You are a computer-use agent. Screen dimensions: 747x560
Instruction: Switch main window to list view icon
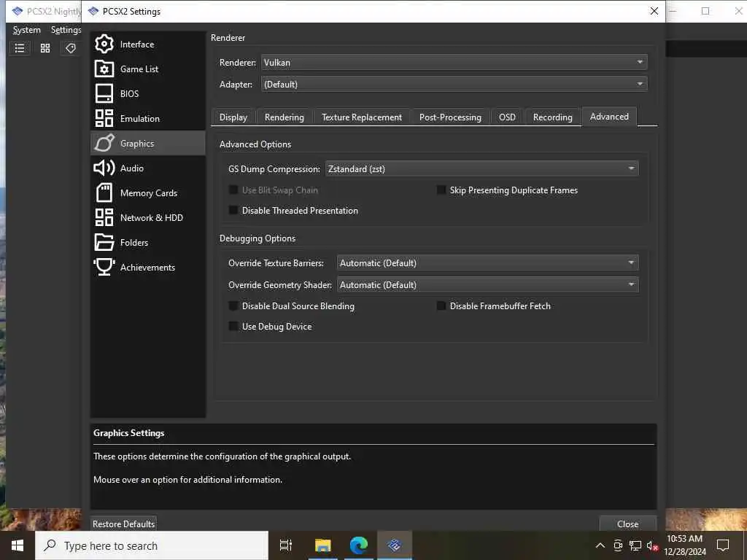pos(20,48)
